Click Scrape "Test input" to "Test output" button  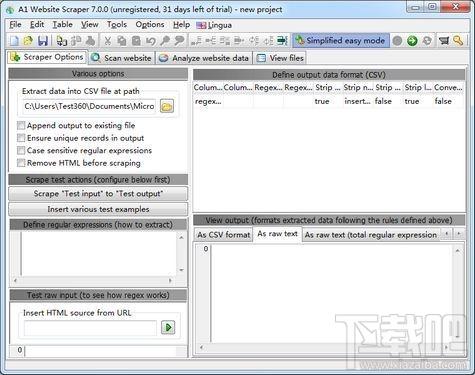pyautogui.click(x=98, y=194)
